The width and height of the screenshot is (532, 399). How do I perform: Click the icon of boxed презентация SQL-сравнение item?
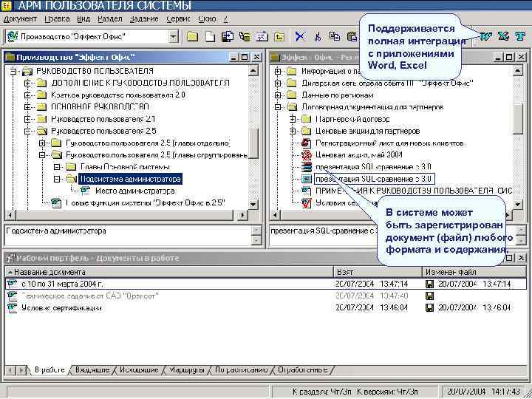(x=307, y=179)
